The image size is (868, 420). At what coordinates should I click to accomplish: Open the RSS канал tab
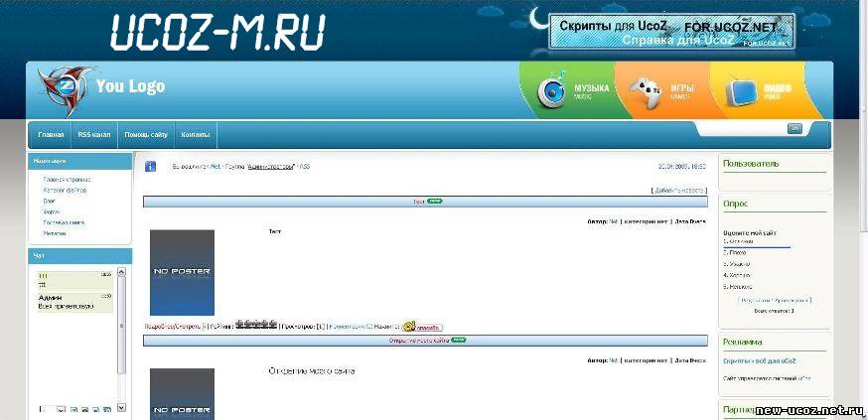pos(94,135)
